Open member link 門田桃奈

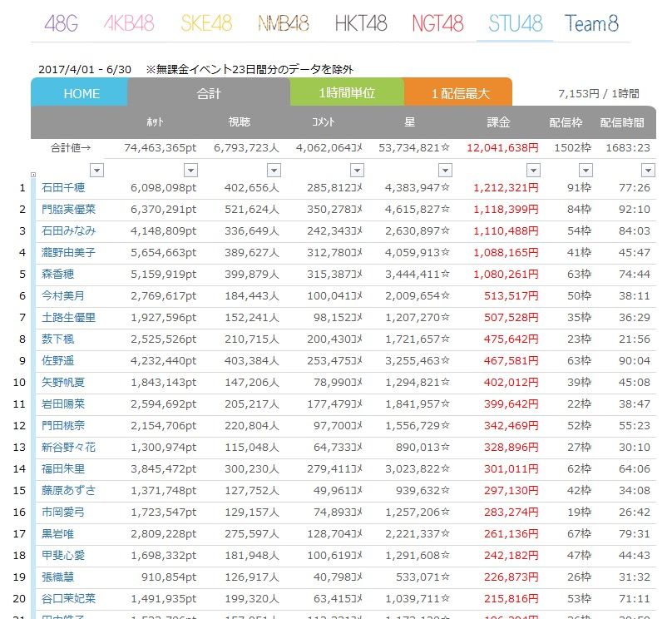[63, 426]
